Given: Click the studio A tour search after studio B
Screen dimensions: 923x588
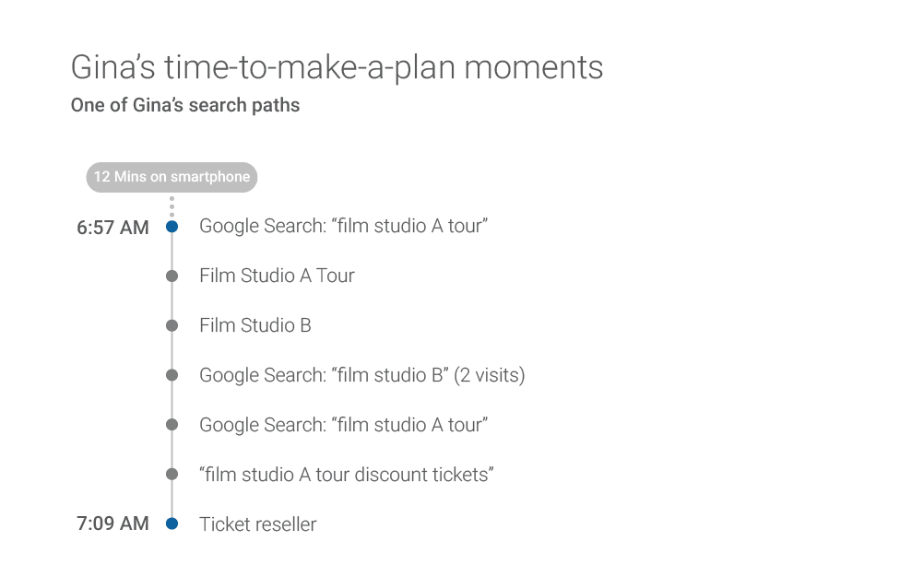Looking at the screenshot, I should (x=343, y=425).
